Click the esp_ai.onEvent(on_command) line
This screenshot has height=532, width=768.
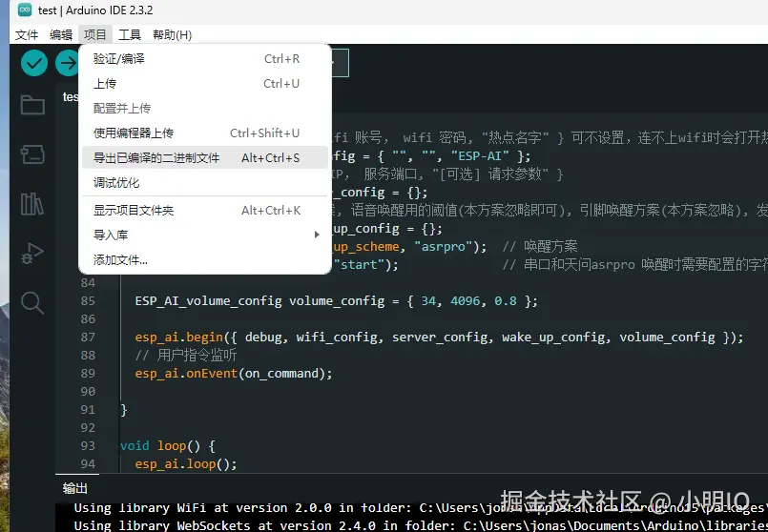(234, 374)
